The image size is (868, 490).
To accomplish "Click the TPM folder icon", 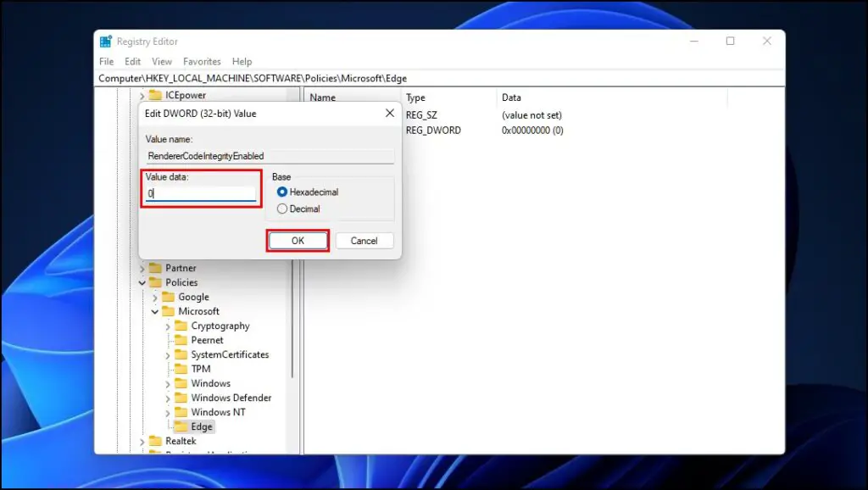I will click(181, 369).
